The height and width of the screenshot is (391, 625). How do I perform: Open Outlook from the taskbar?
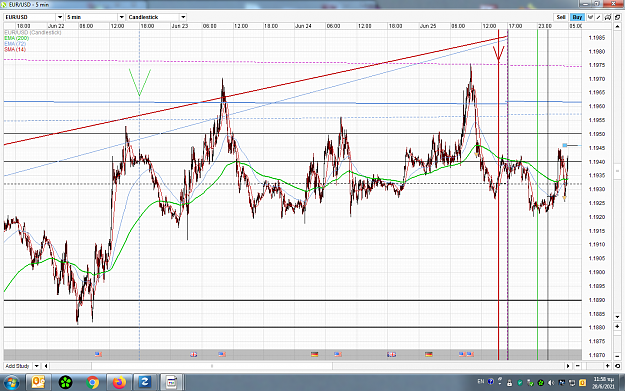click(38, 383)
